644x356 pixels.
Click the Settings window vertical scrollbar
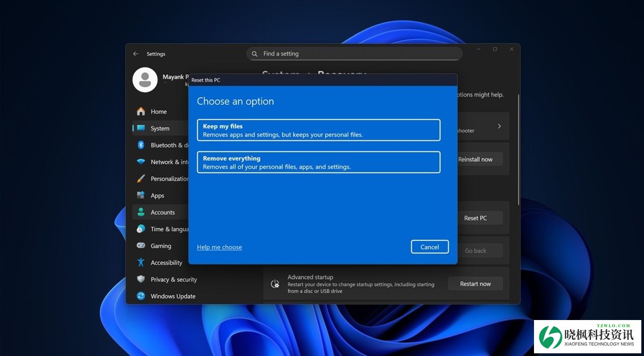click(x=518, y=150)
